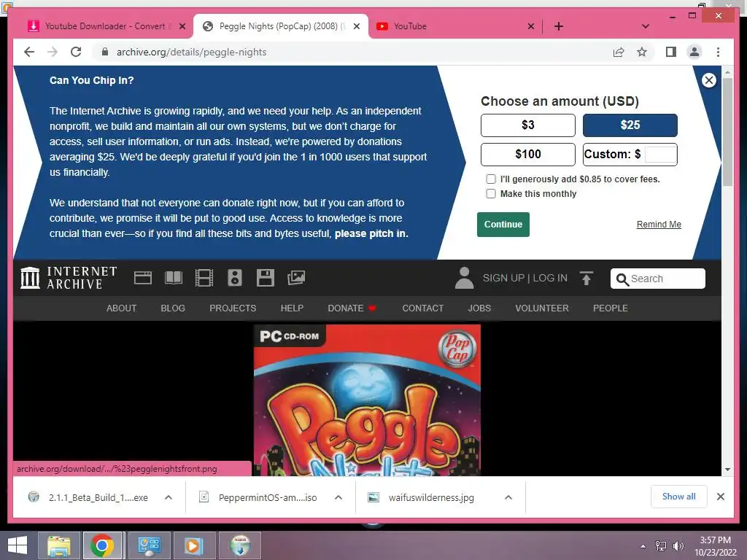Viewport: 747px width, 560px height.
Task: Click the green Continue button
Action: pyautogui.click(x=503, y=225)
